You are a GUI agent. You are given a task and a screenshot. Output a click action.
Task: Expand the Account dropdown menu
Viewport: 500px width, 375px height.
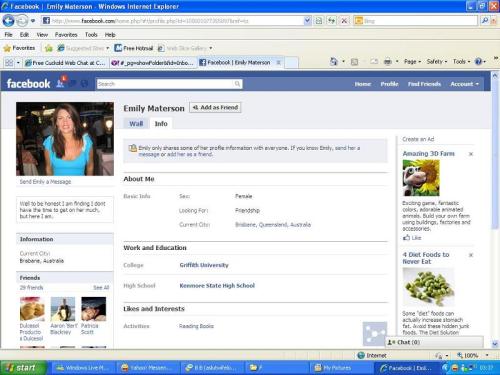coord(464,84)
